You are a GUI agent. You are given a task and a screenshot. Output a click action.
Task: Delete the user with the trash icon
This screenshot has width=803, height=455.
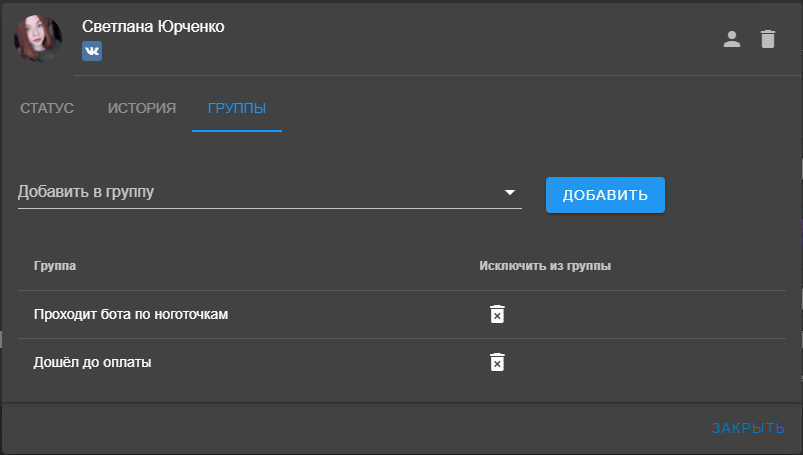768,39
